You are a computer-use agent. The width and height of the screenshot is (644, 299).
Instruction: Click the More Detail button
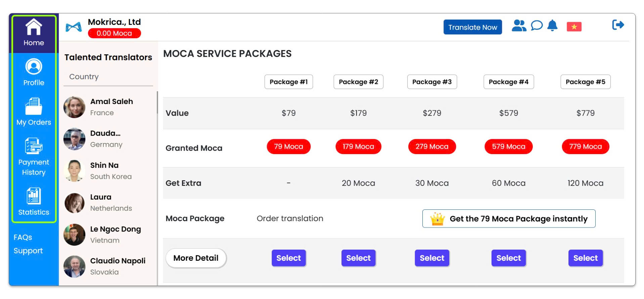196,258
